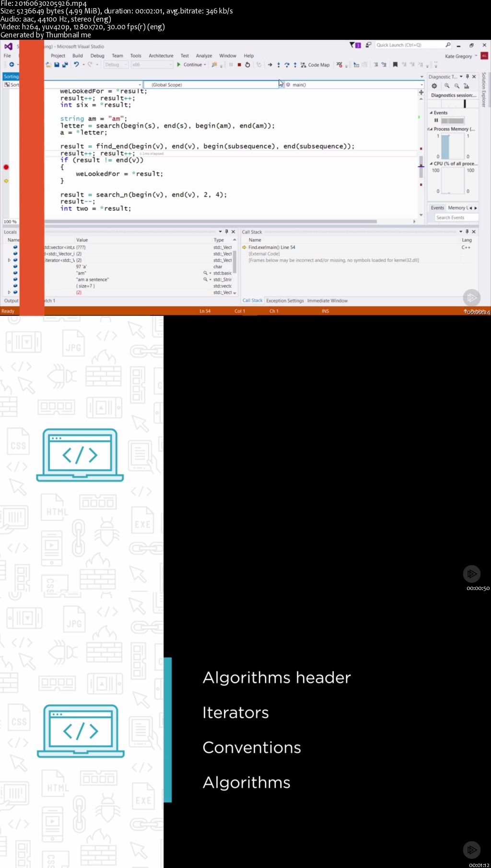Open the Architecture menu
The width and height of the screenshot is (491, 868).
[x=161, y=56]
